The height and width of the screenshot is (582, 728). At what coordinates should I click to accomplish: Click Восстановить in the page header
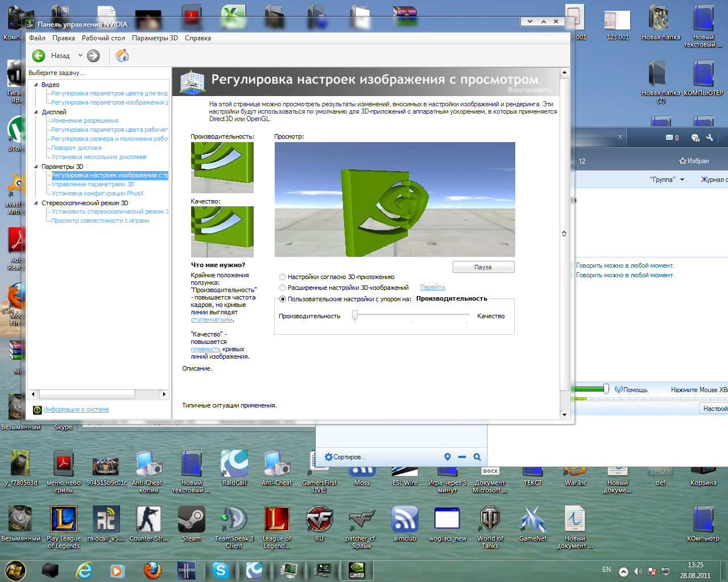[530, 90]
